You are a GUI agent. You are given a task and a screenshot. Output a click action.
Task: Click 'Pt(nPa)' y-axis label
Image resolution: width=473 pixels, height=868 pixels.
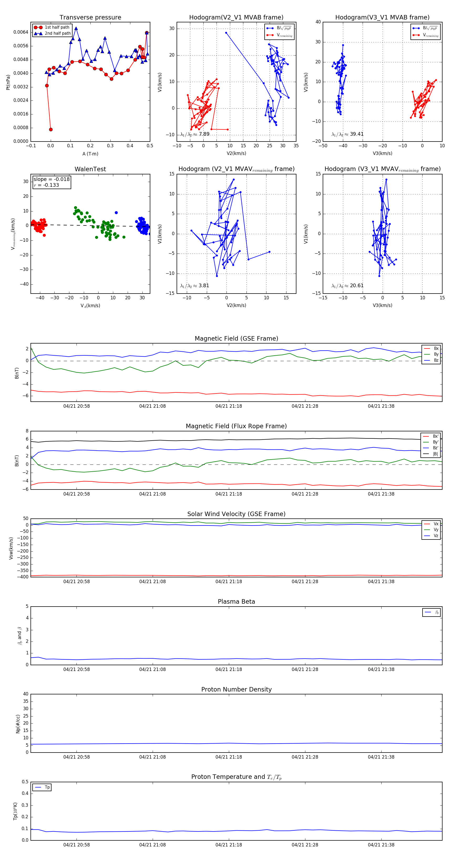8,82
